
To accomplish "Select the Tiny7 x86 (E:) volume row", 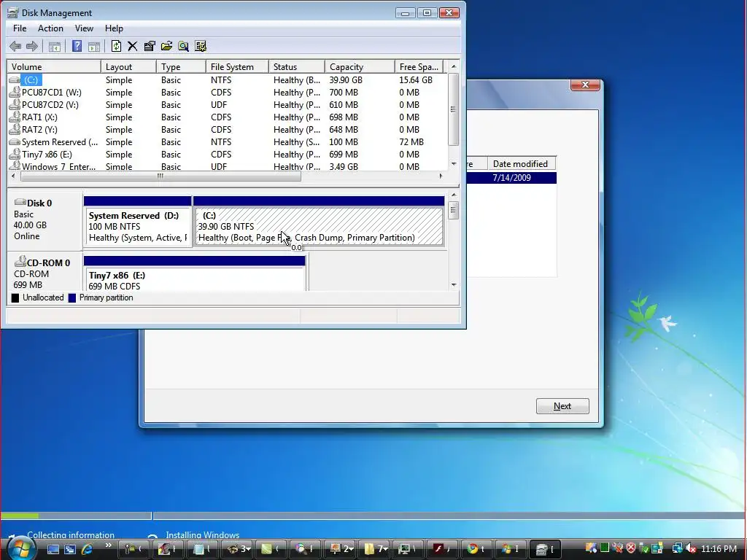I will 228,155.
